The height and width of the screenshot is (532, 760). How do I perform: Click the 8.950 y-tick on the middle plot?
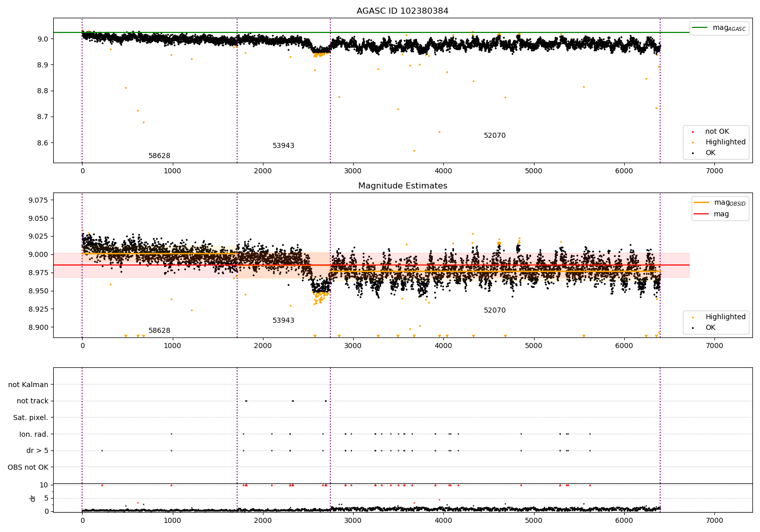(x=39, y=291)
